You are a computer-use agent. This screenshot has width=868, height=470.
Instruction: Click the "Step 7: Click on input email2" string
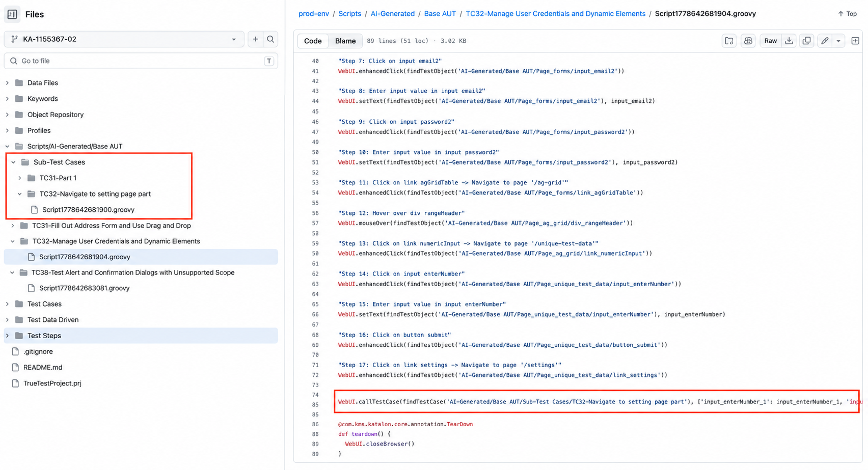click(390, 61)
